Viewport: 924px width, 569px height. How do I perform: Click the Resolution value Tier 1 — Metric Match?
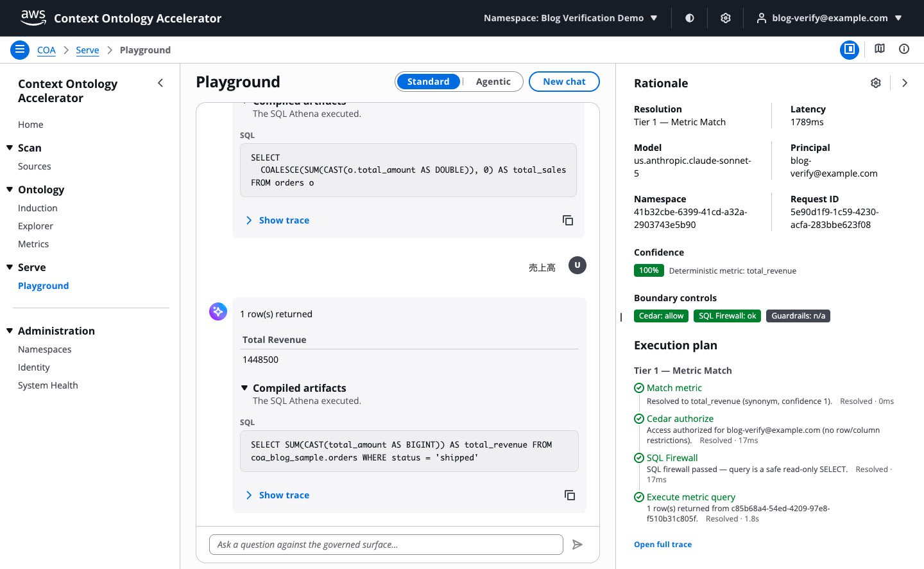click(x=680, y=122)
